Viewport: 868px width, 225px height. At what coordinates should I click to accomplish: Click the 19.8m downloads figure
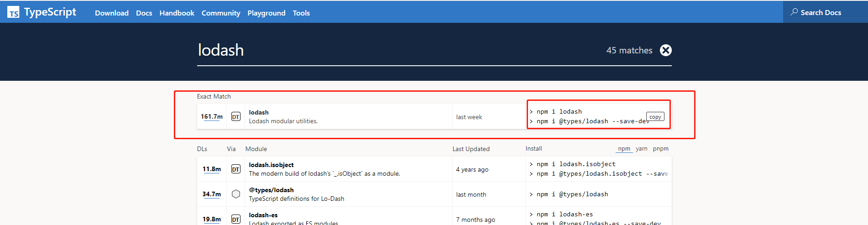click(x=212, y=219)
